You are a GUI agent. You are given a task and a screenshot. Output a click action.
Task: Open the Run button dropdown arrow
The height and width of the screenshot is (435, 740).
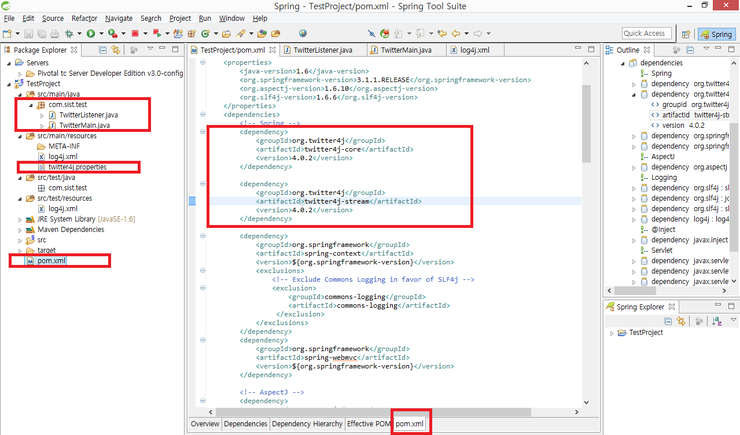[101, 33]
